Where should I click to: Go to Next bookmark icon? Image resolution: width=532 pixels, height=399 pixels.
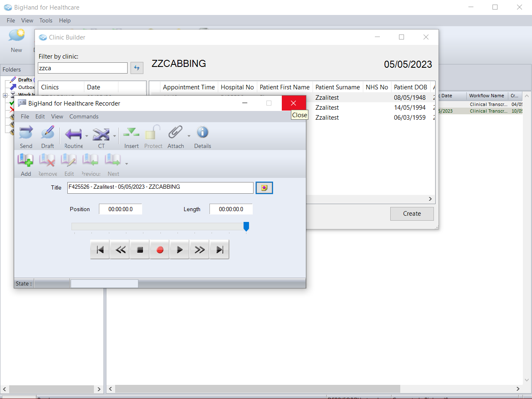point(112,160)
